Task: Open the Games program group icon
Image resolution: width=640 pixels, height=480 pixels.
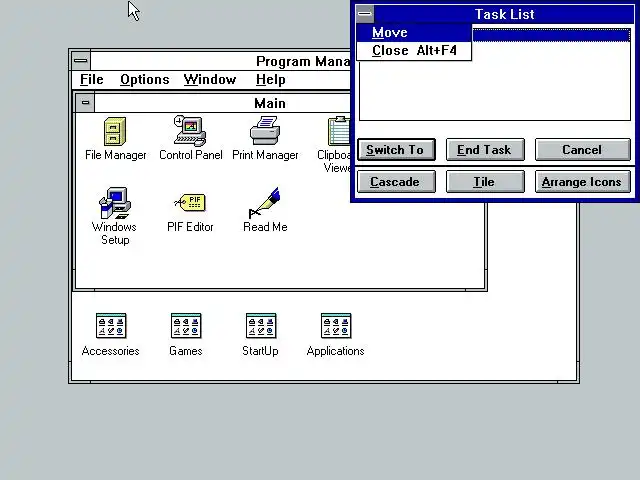Action: pyautogui.click(x=186, y=326)
